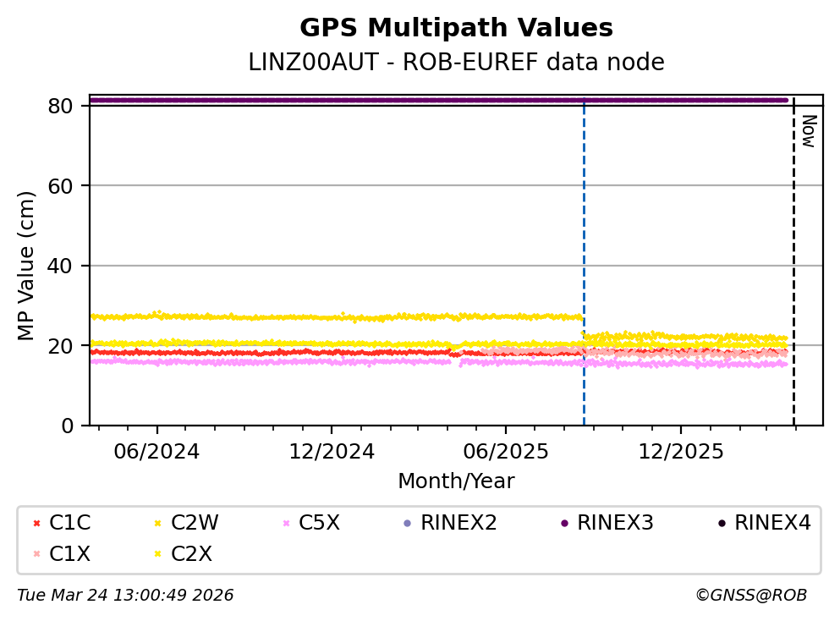Screen dimensions: 840x621
Task: Click the 'Now' label in the chart
Action: point(808,131)
